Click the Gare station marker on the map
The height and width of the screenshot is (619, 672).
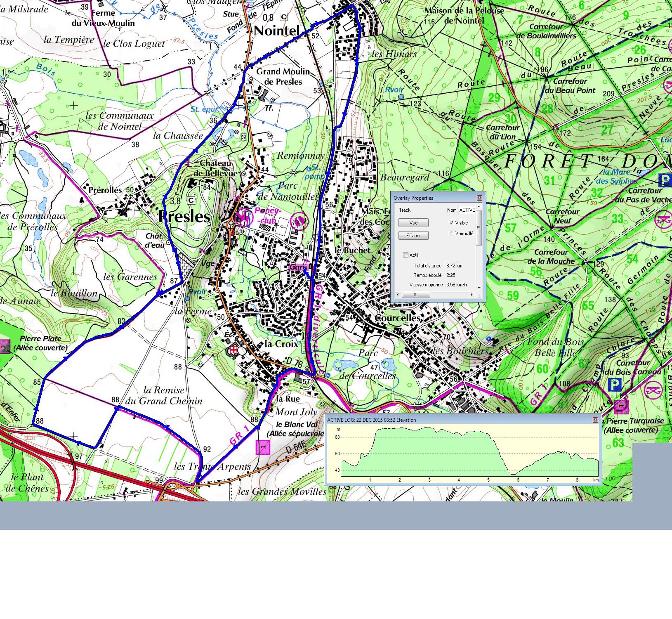pyautogui.click(x=299, y=267)
